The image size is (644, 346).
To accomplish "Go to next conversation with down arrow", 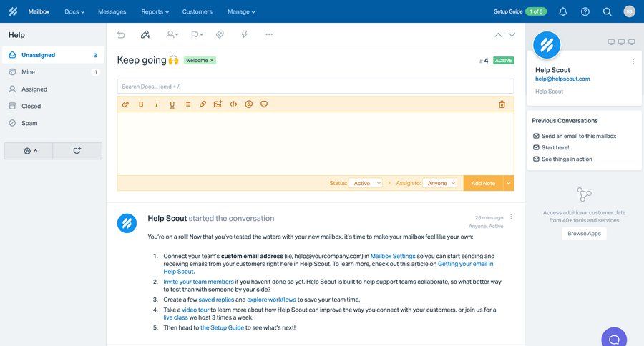I will (x=512, y=35).
